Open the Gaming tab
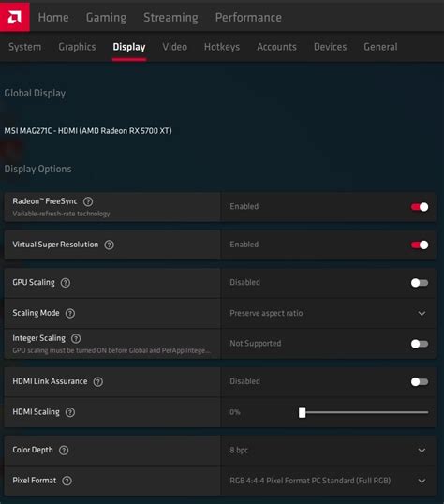Screen dimensions: 444x504 (106, 18)
